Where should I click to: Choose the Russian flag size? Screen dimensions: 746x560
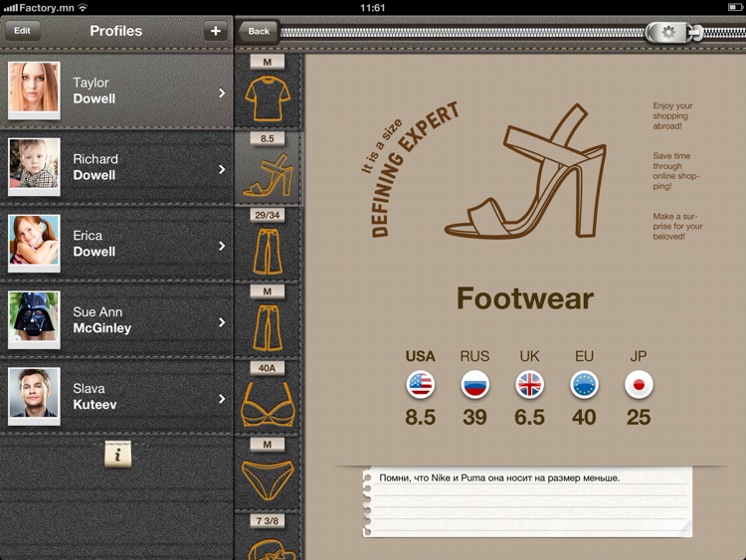(474, 384)
